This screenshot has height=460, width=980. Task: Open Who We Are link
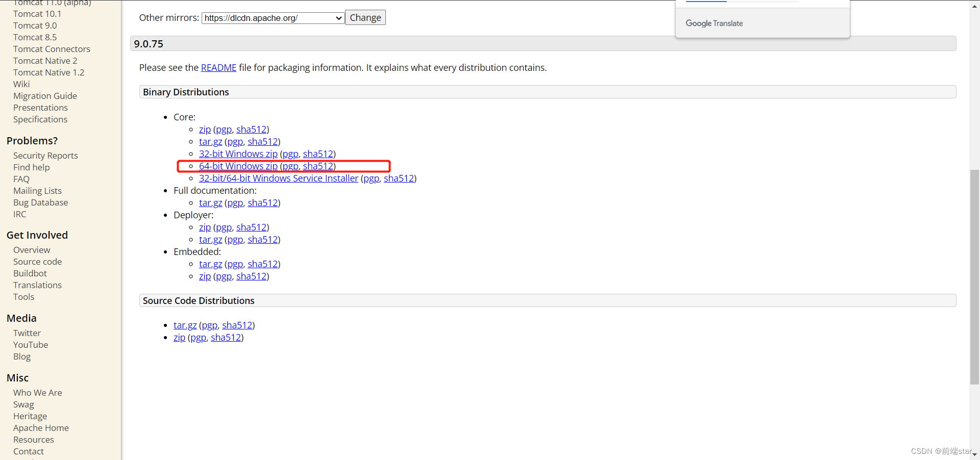(38, 393)
